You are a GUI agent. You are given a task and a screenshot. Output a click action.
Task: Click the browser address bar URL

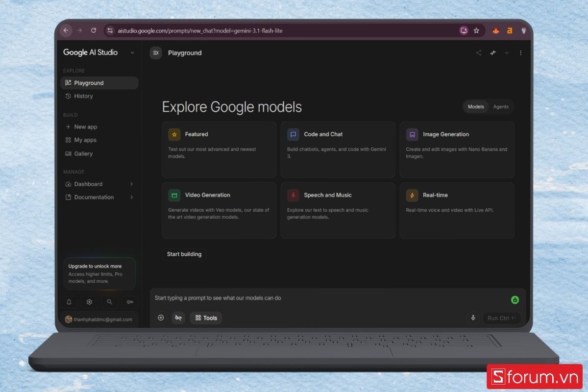click(200, 30)
